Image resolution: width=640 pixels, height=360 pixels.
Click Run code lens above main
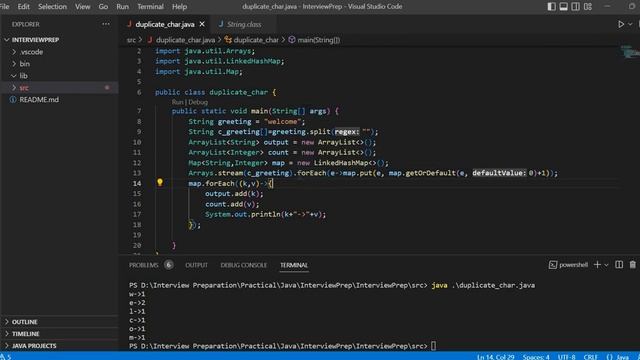[x=177, y=102]
